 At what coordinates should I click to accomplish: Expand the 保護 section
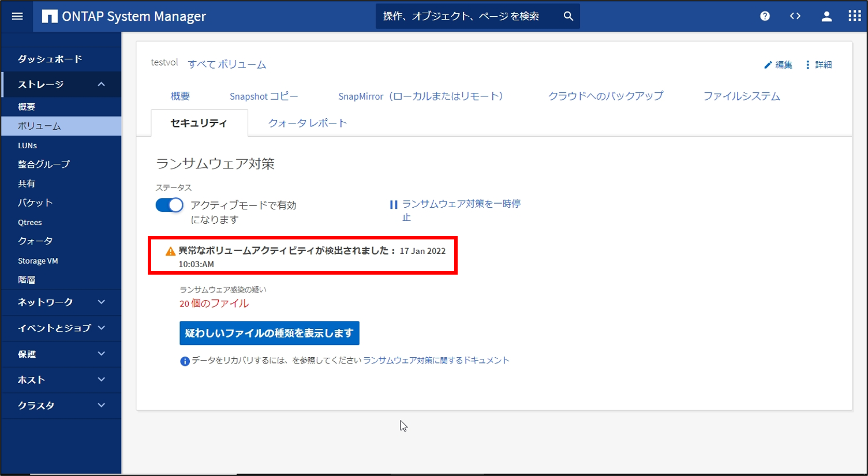coord(61,354)
